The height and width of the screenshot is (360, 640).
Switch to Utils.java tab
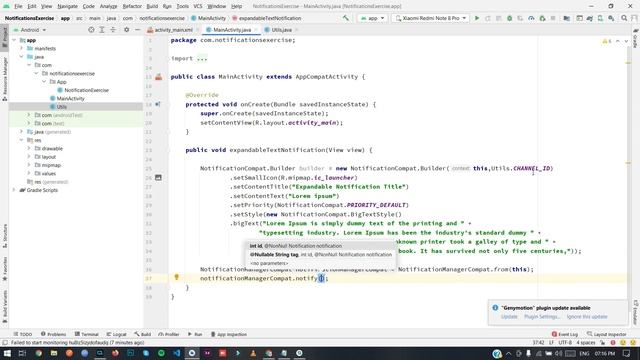point(281,30)
